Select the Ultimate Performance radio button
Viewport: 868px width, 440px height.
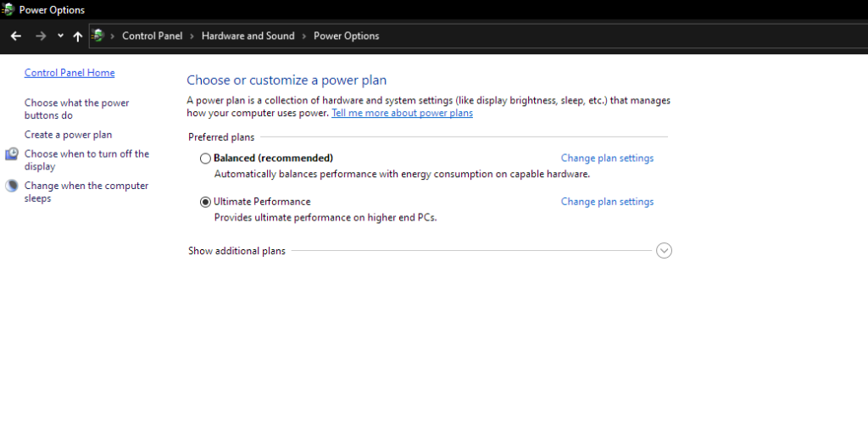tap(205, 202)
